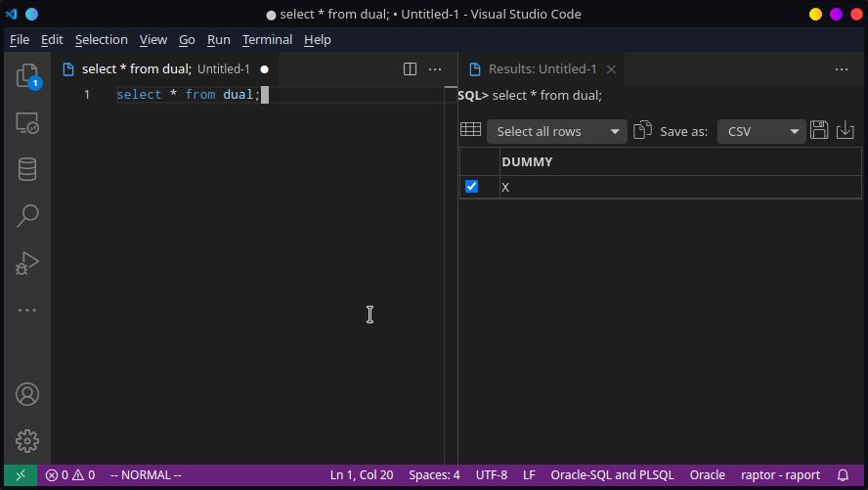Open the Explorer view in activity bar
Viewport: 868px width, 490px height.
click(x=27, y=77)
